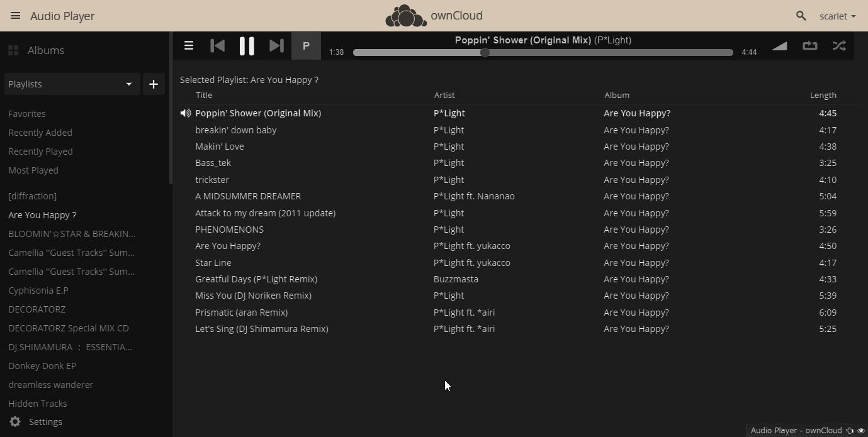Open the hamburger navigation menu
The width and height of the screenshot is (868, 437).
(x=16, y=16)
